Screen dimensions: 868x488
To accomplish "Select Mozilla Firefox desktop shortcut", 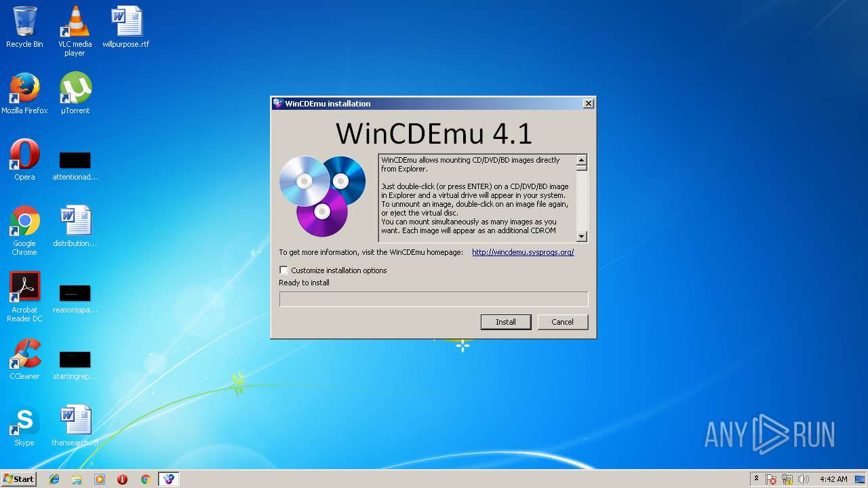I will click(x=24, y=94).
